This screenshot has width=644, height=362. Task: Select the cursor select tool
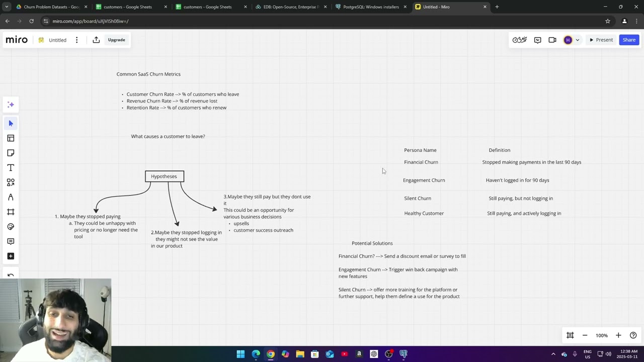(11, 123)
